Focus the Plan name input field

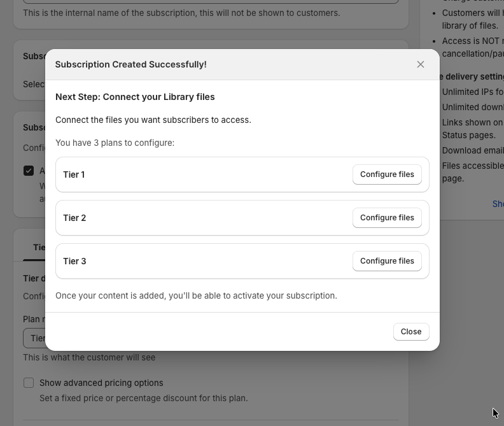[33, 338]
